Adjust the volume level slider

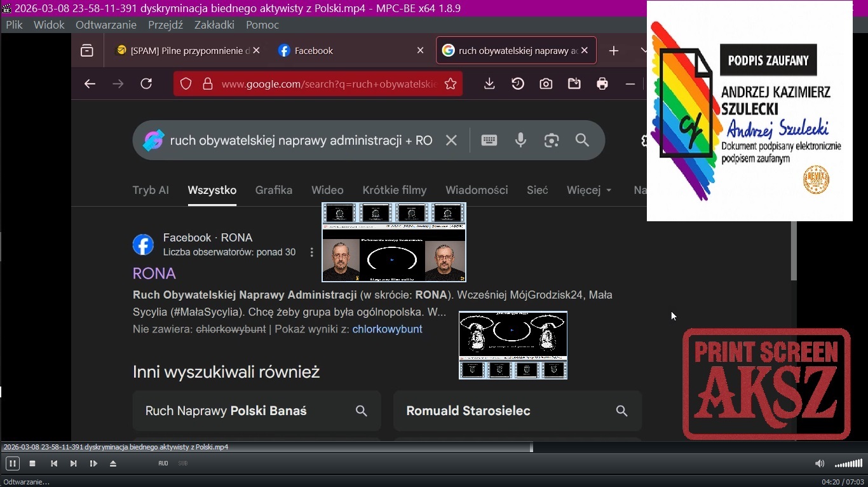[848, 463]
